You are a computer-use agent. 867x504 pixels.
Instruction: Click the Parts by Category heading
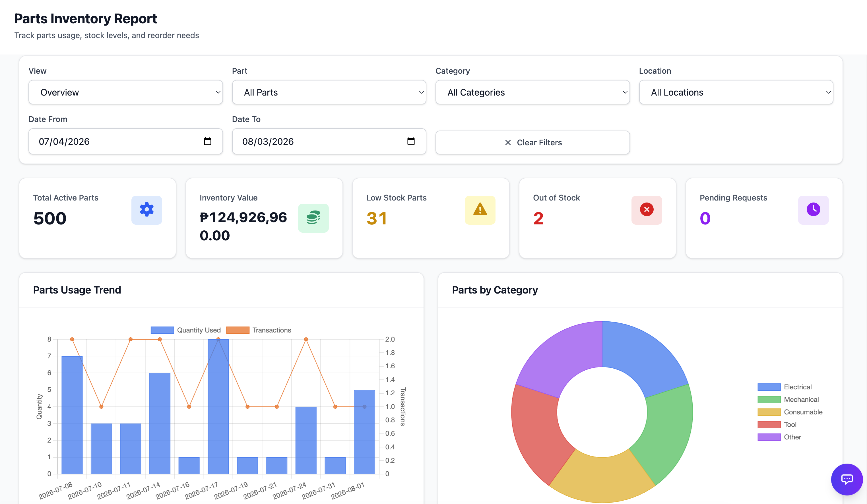[x=495, y=290]
